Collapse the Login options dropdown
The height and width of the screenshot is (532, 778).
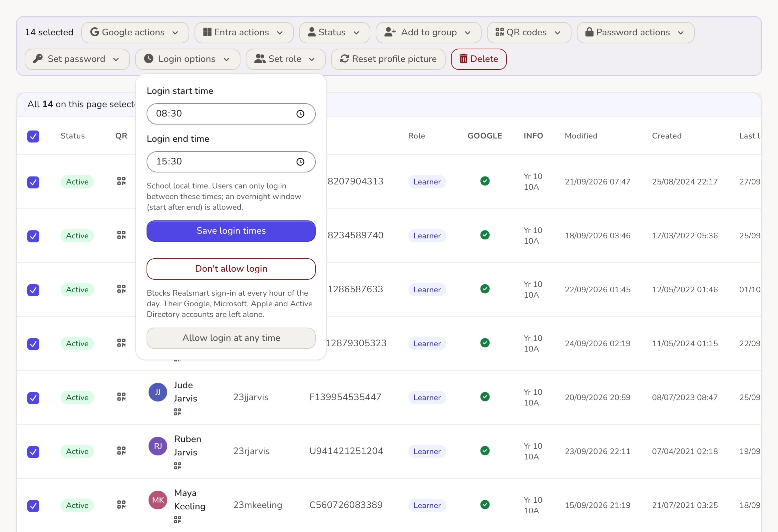188,59
